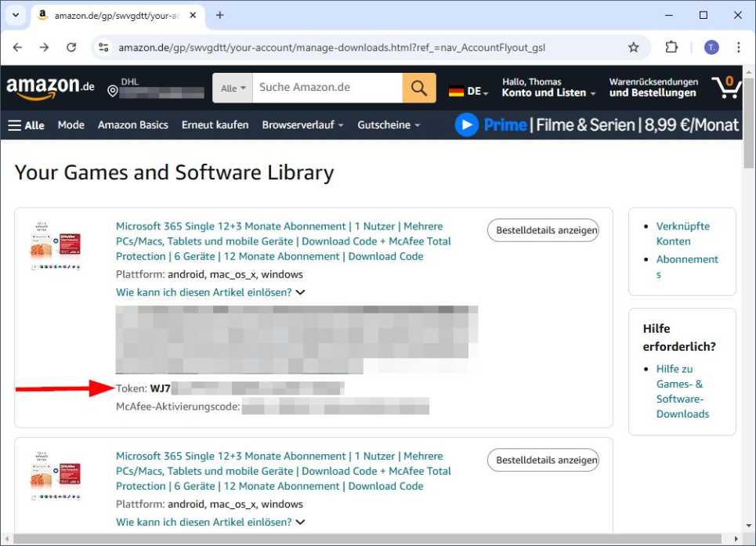756x546 pixels.
Task: Reload the current page
Action: coord(71,47)
